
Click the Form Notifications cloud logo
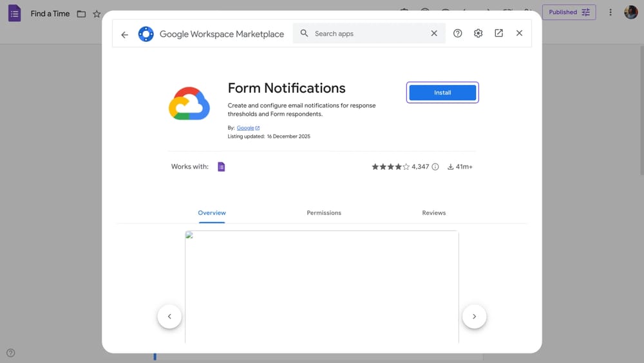tap(189, 104)
